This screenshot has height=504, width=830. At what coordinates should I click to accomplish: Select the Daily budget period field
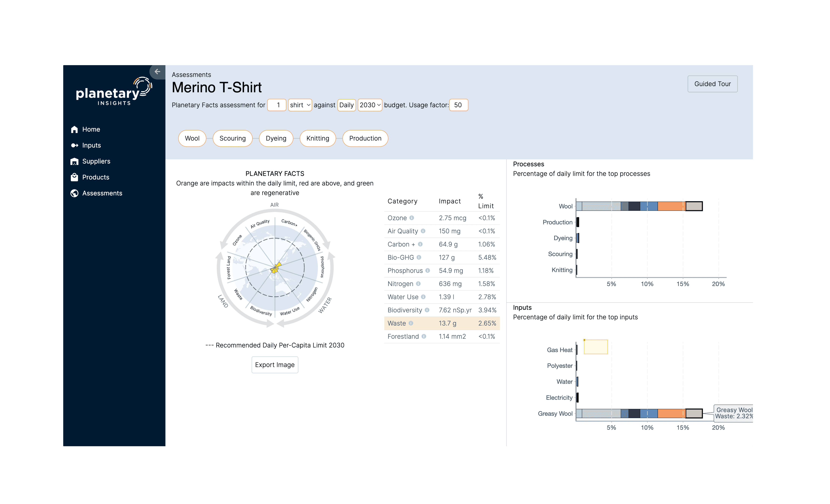click(346, 105)
